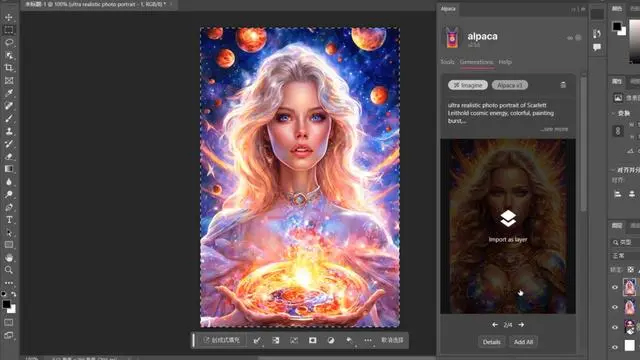Toggle visibility of the third layer
The height and width of the screenshot is (360, 640).
pos(615,327)
